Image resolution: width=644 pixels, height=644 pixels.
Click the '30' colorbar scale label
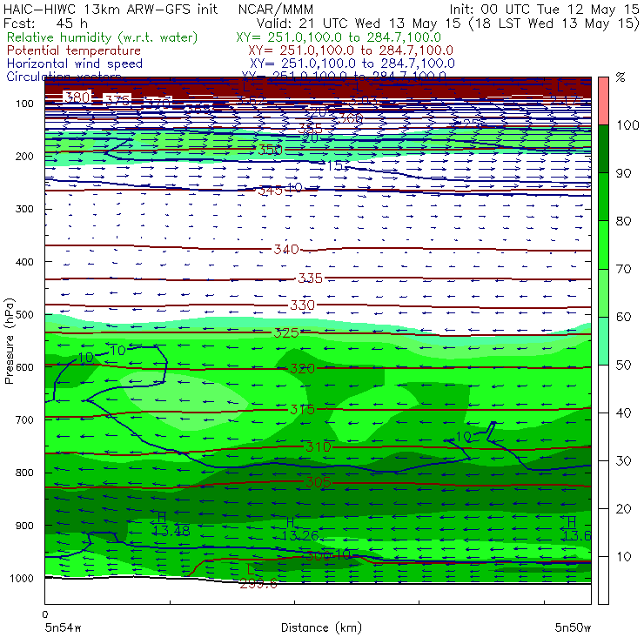point(623,461)
